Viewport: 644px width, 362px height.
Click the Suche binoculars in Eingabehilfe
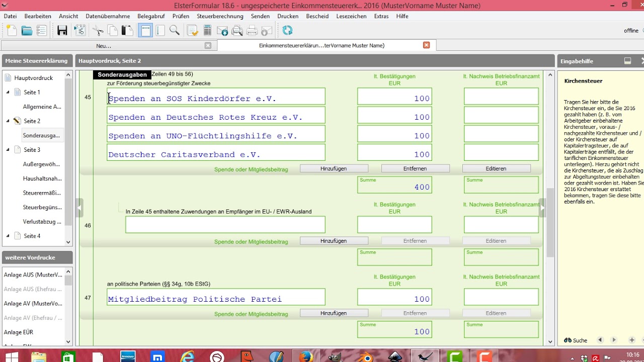tap(576, 340)
